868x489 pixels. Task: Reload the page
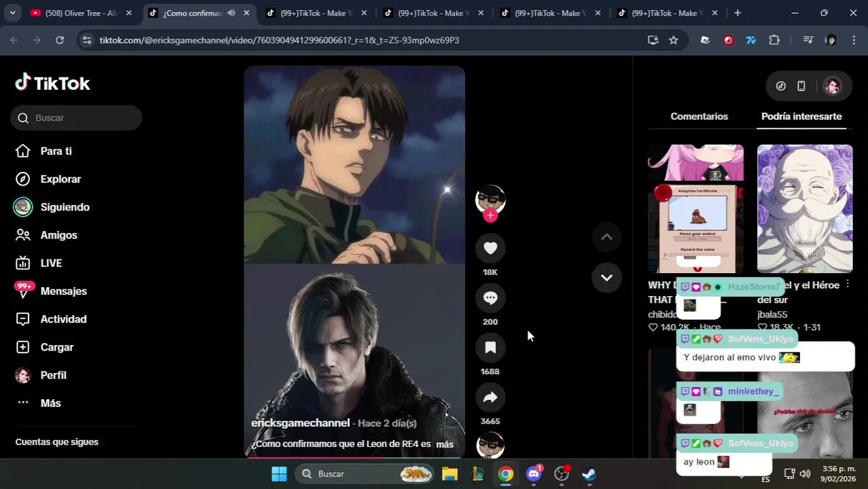coord(60,40)
